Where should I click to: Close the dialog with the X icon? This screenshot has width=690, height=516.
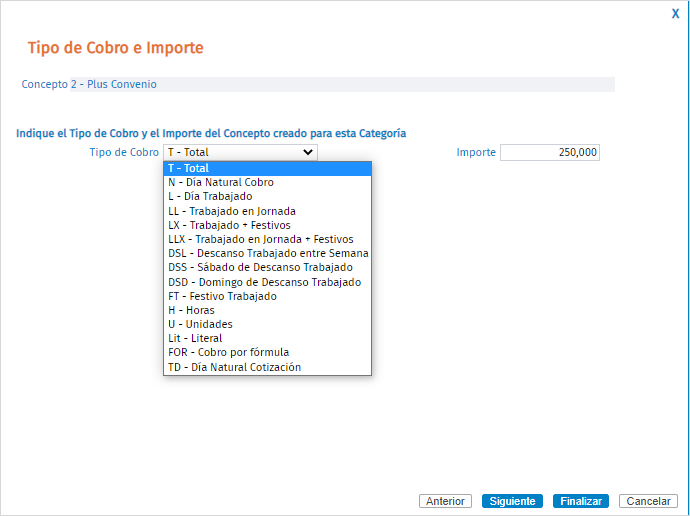point(675,14)
